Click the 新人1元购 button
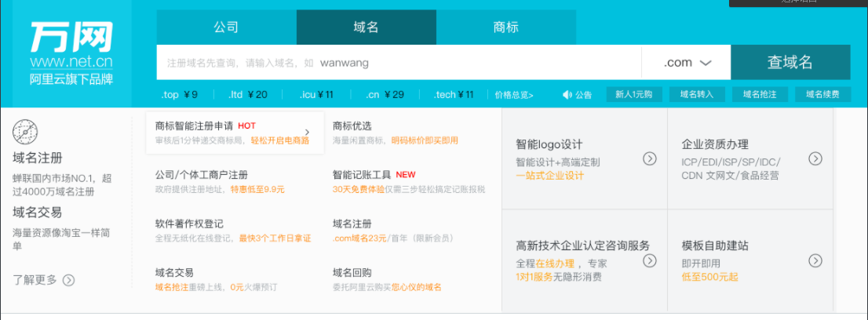 [x=634, y=95]
